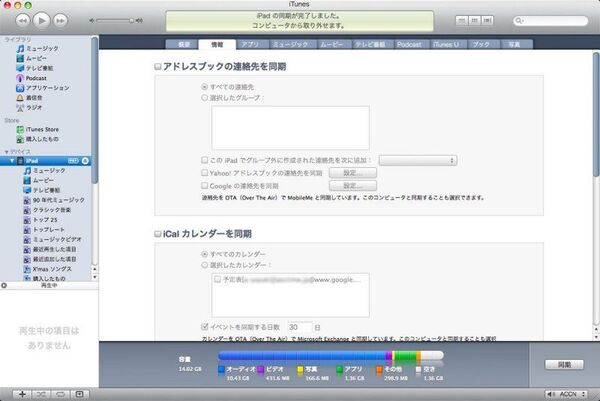Open the テレビ番組 library in the sidebar's ライブラリ section
This screenshot has width=600, height=401.
[35, 68]
